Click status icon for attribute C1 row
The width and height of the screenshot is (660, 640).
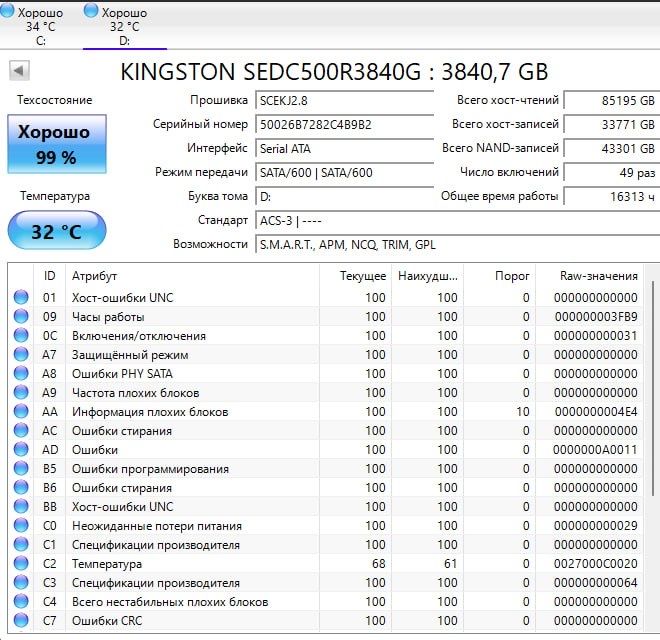click(21, 544)
